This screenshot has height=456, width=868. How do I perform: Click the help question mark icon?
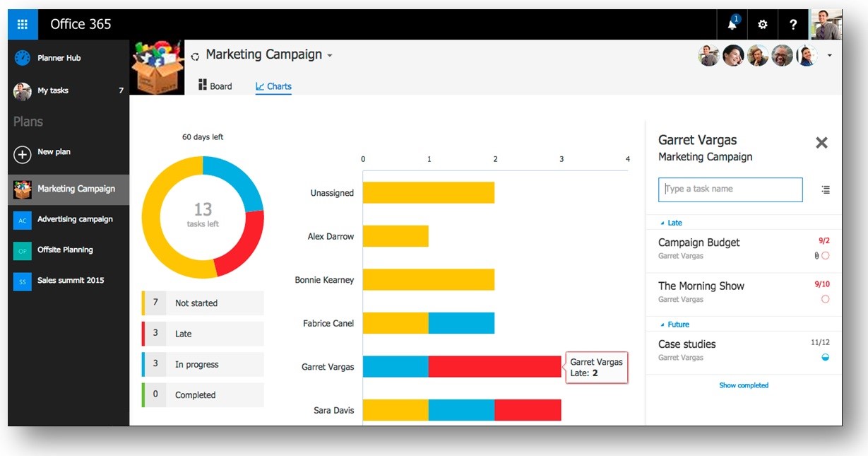click(793, 25)
